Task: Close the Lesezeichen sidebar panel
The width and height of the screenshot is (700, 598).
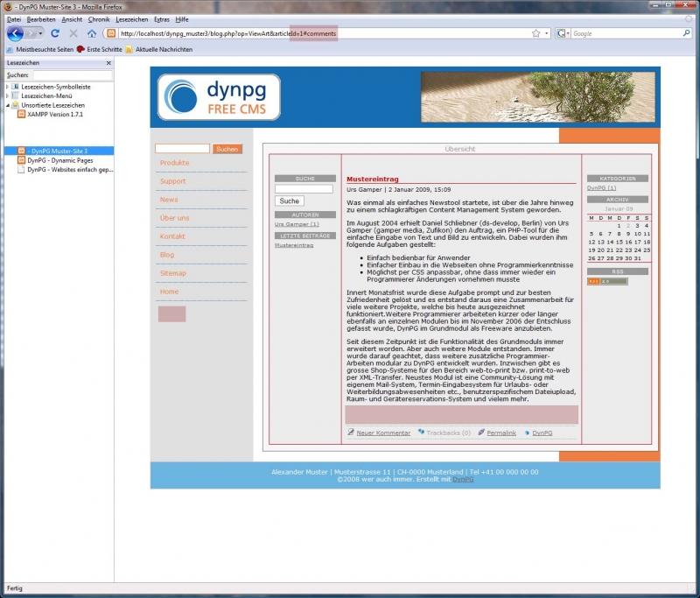Action: pyautogui.click(x=108, y=63)
